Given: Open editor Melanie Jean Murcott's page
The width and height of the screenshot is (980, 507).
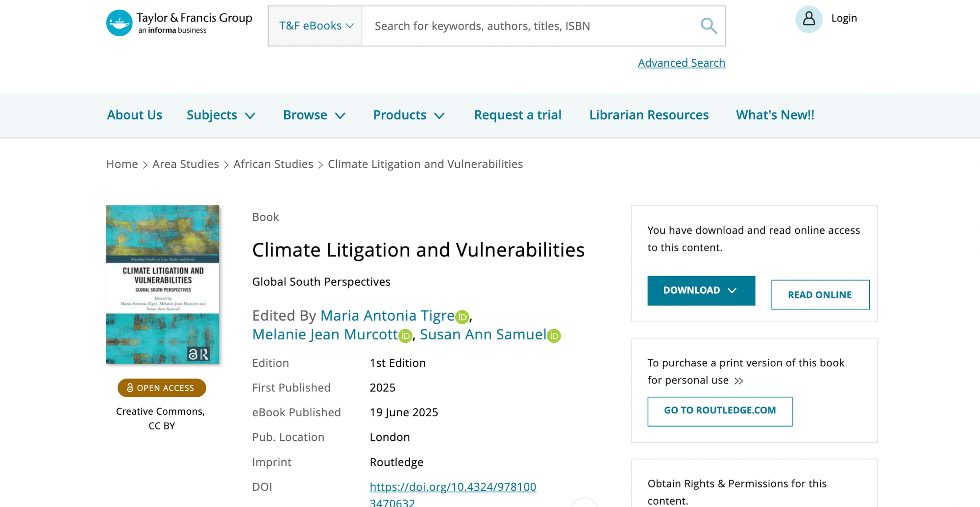Looking at the screenshot, I should coord(325,334).
